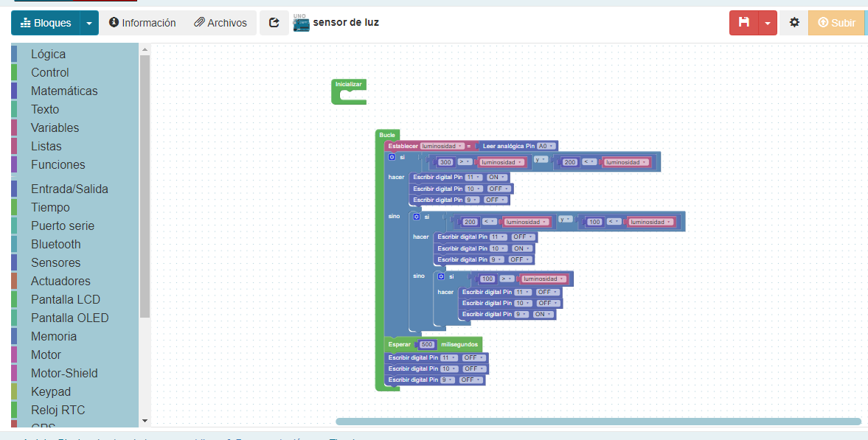Click the third nested si gear icon

coord(441,276)
